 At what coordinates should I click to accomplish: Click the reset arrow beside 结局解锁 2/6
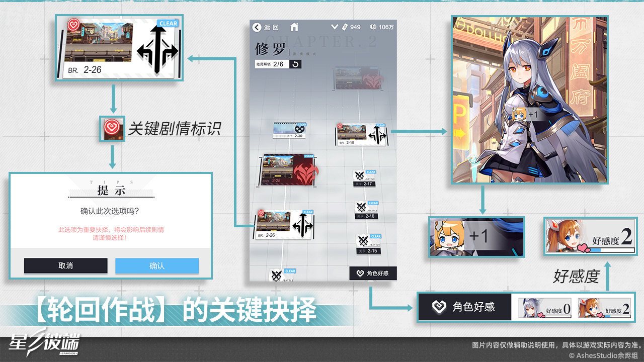coord(295,64)
